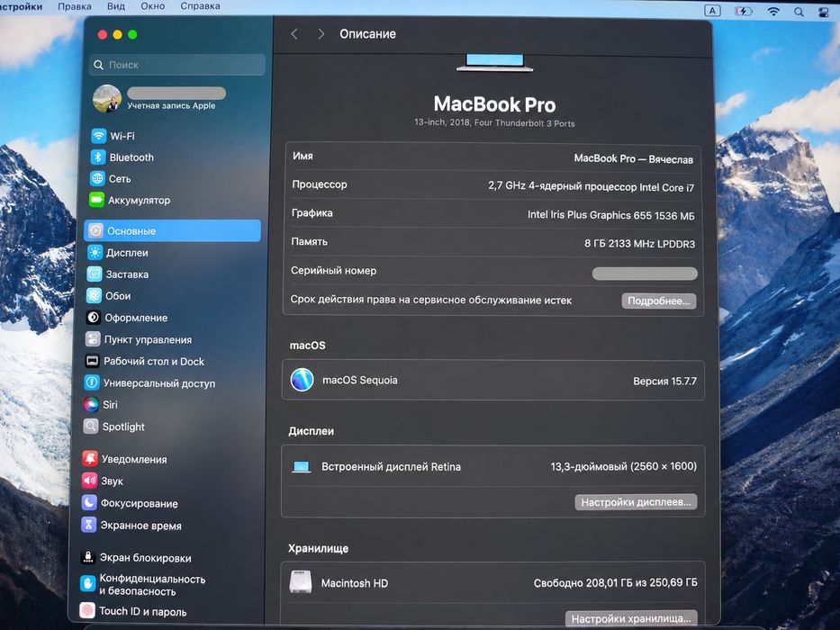Open the Звук speaker icon
Image resolution: width=840 pixels, height=630 pixels.
coord(89,481)
